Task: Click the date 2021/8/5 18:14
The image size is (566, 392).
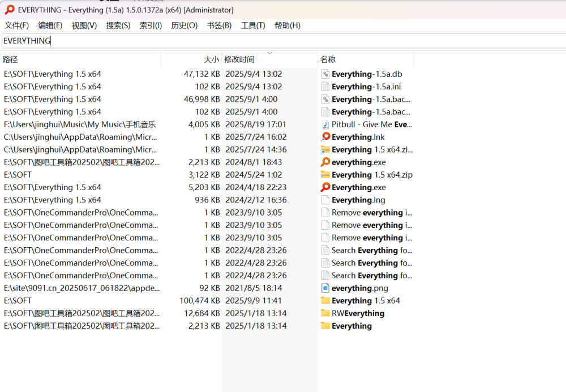Action: click(x=254, y=288)
